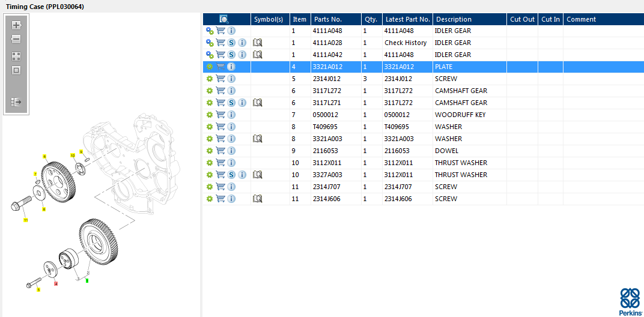Viewport: 644px width, 317px height.
Task: Select the SCREW 2314J606 row
Action: point(424,199)
